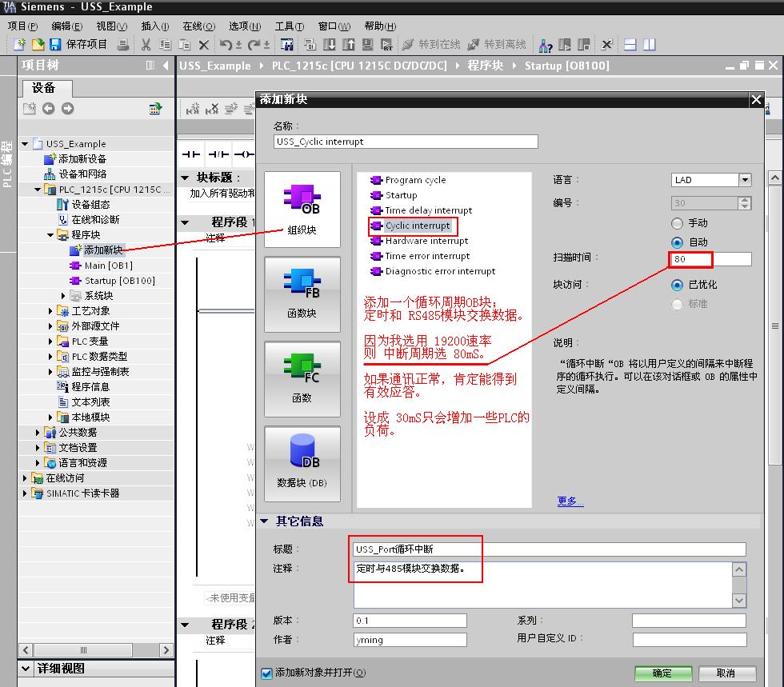Collapse the 其它信息 section
784x687 pixels.
coord(265,521)
